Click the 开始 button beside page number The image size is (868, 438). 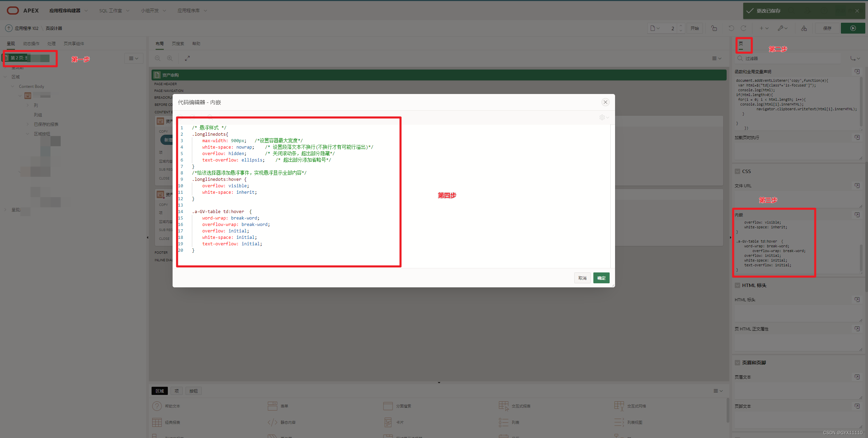[695, 28]
